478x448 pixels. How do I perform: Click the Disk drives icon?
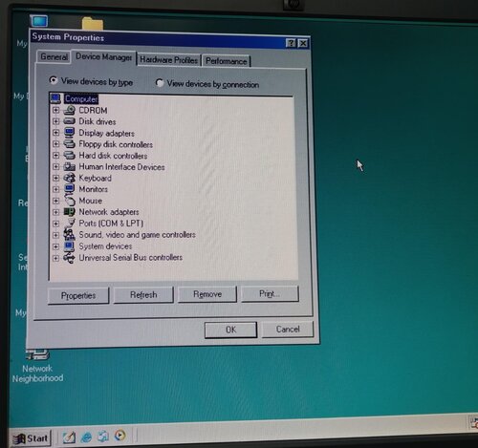69,121
